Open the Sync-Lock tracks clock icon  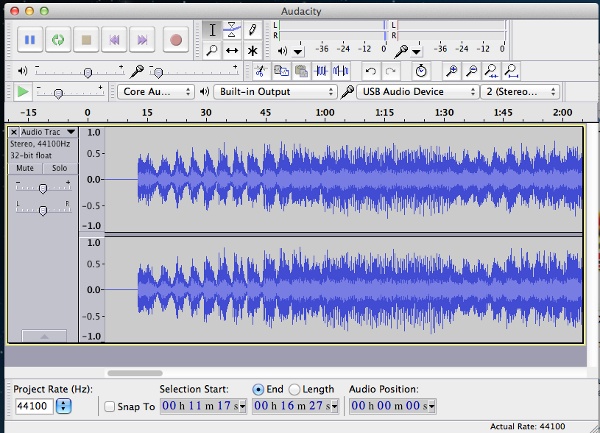(421, 71)
